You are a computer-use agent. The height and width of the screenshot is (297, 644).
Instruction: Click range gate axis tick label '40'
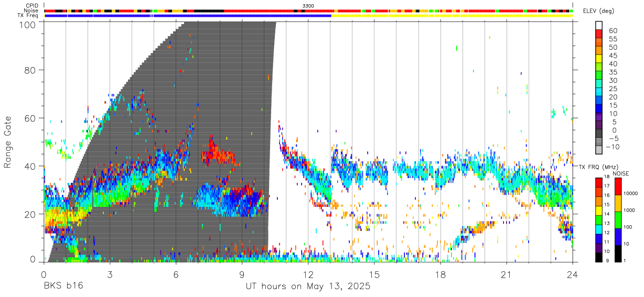point(30,166)
